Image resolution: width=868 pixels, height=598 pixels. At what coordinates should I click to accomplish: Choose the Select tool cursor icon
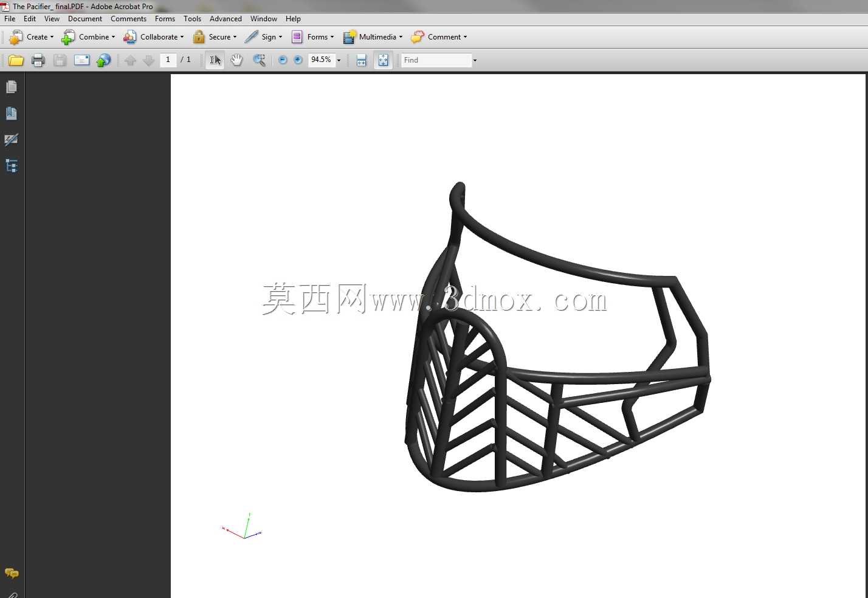click(215, 60)
